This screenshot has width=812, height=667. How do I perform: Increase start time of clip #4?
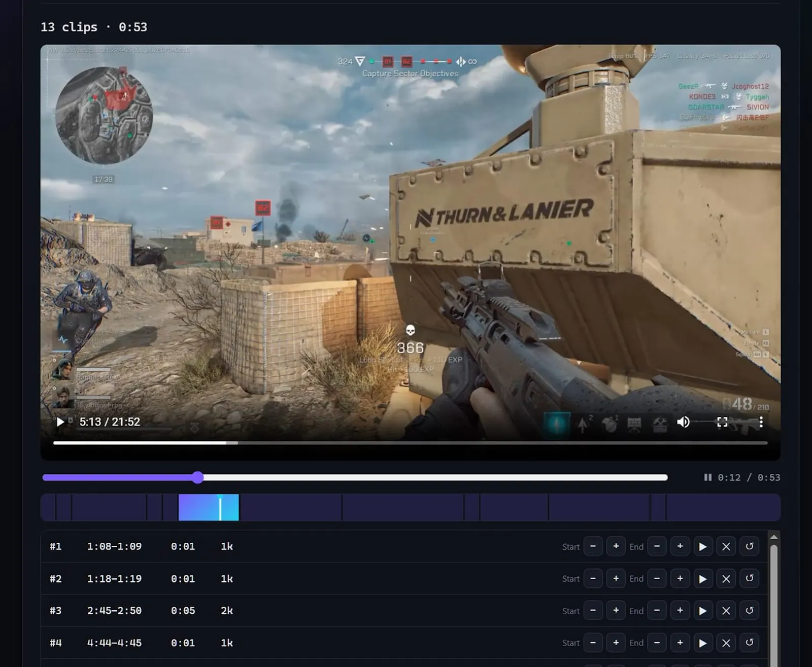coord(616,643)
